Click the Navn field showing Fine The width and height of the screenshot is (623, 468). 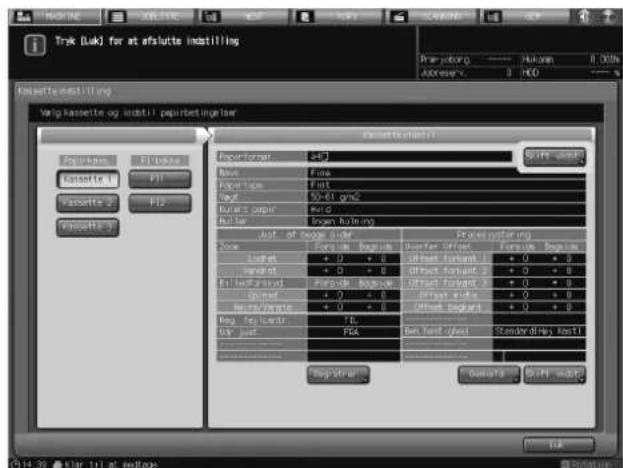click(x=446, y=173)
